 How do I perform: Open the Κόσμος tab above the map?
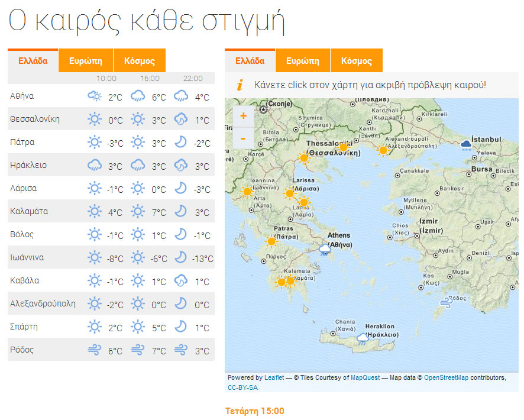[356, 60]
